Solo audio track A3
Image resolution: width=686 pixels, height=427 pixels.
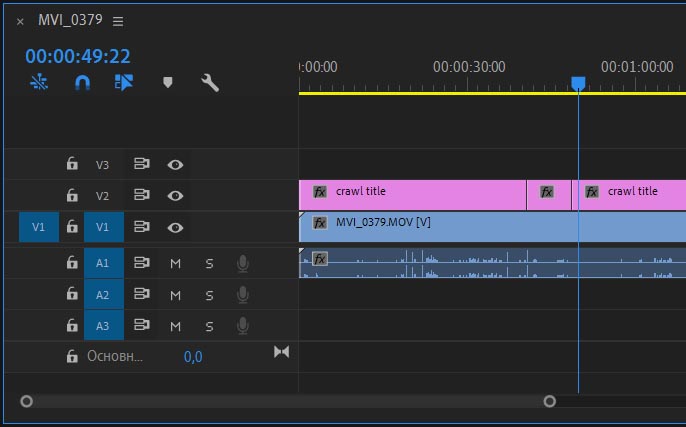tap(210, 326)
